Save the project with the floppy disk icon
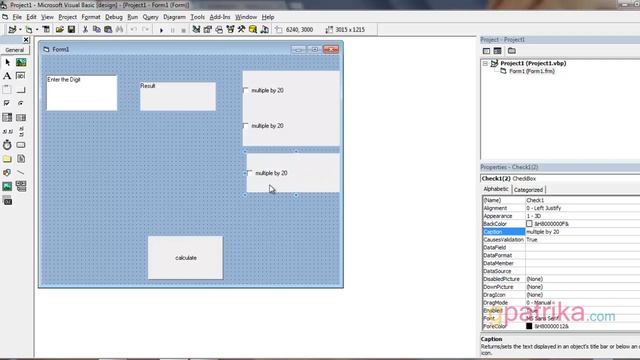Viewport: 640px width, 360px height. point(71,29)
